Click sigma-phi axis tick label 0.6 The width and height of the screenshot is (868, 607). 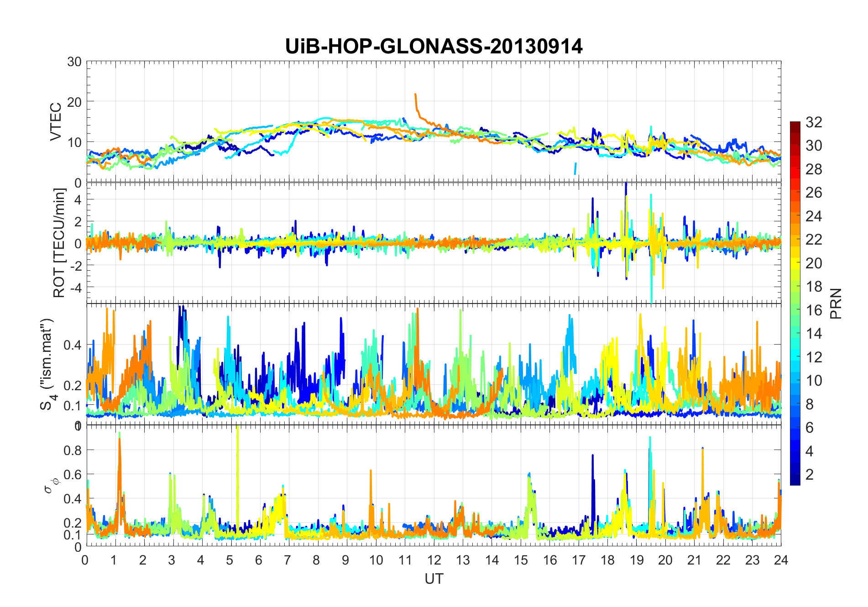73,475
